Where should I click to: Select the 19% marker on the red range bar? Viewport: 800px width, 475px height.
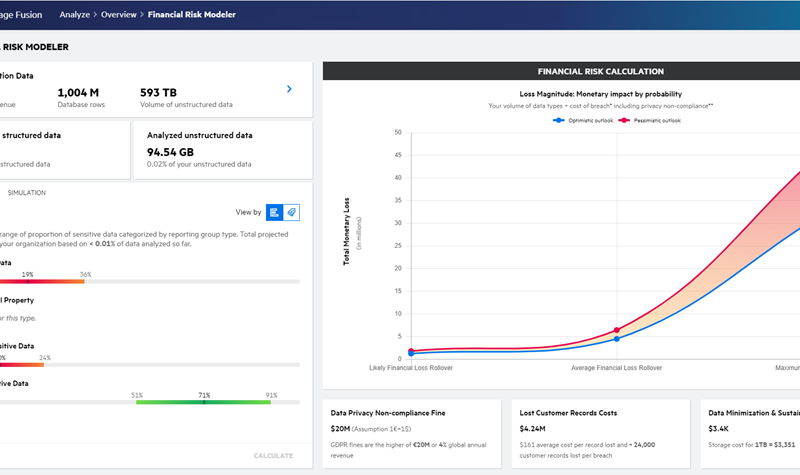(28, 281)
